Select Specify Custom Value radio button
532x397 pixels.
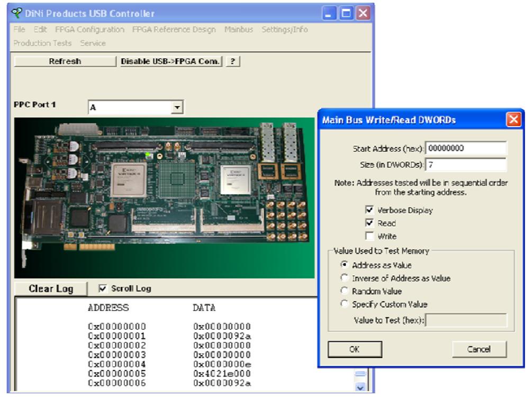point(345,304)
